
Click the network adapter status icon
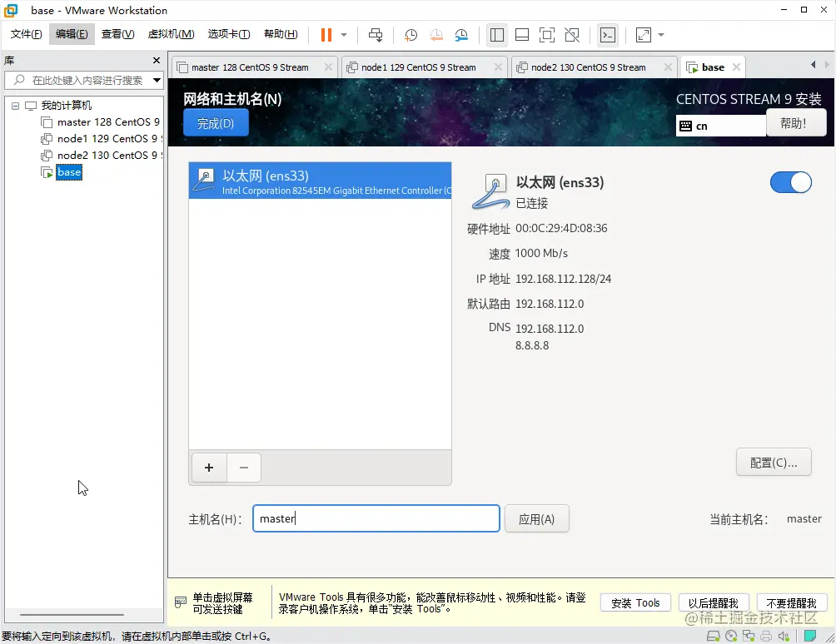pyautogui.click(x=749, y=636)
